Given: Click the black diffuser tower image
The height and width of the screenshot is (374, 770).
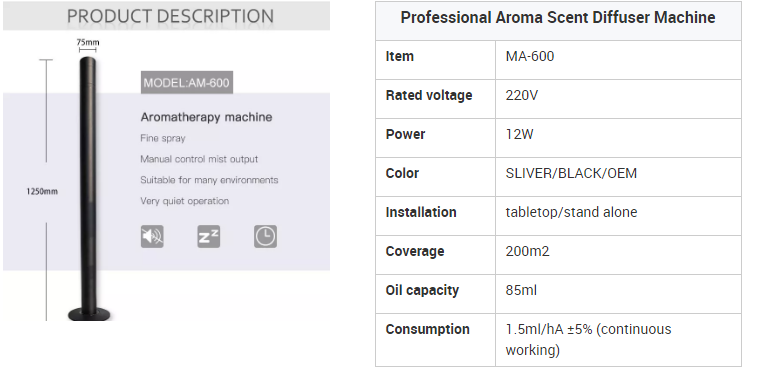Looking at the screenshot, I should tap(88, 189).
